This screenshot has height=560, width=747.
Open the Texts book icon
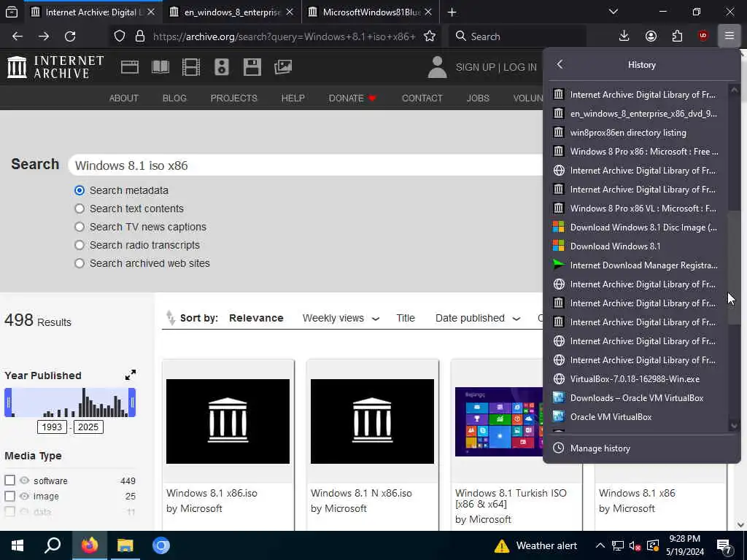click(160, 67)
